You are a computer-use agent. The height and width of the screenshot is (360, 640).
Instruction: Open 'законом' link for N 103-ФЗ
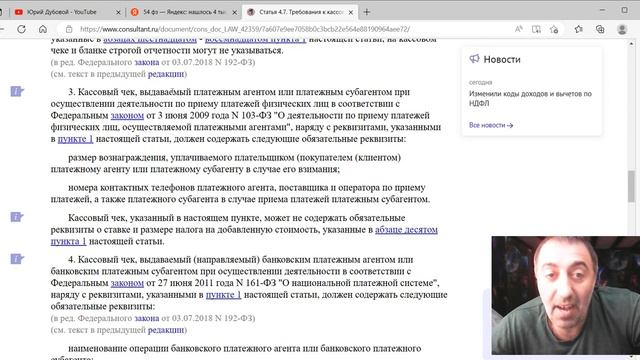[127, 116]
